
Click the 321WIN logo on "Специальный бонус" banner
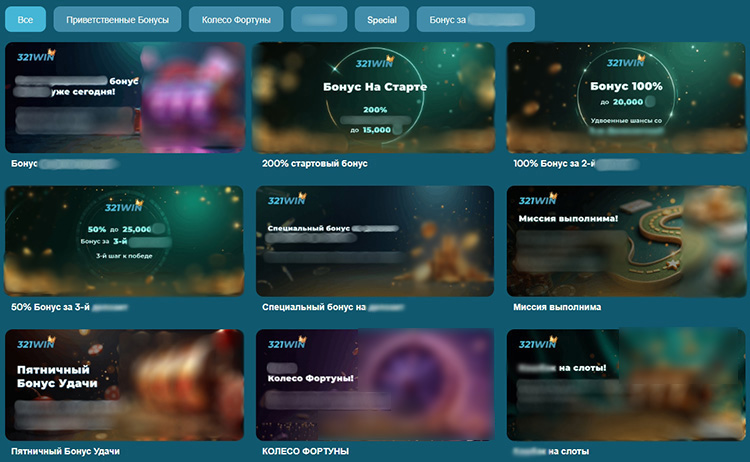287,201
